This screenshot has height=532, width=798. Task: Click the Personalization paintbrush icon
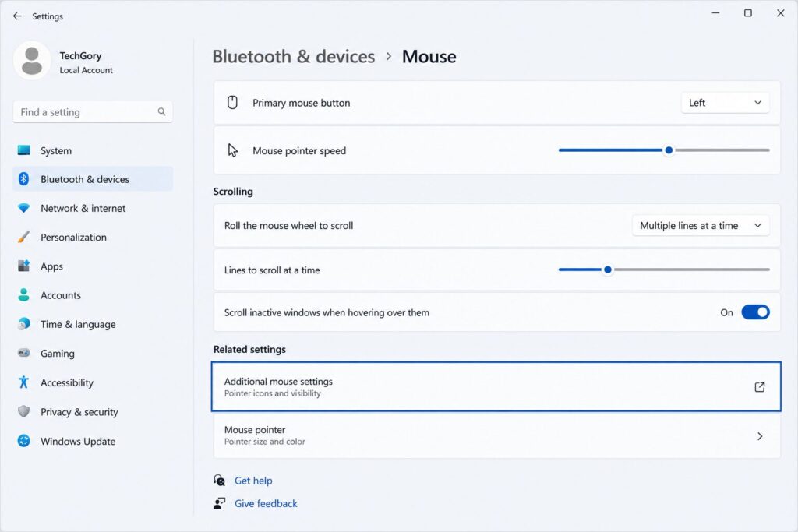[23, 237]
